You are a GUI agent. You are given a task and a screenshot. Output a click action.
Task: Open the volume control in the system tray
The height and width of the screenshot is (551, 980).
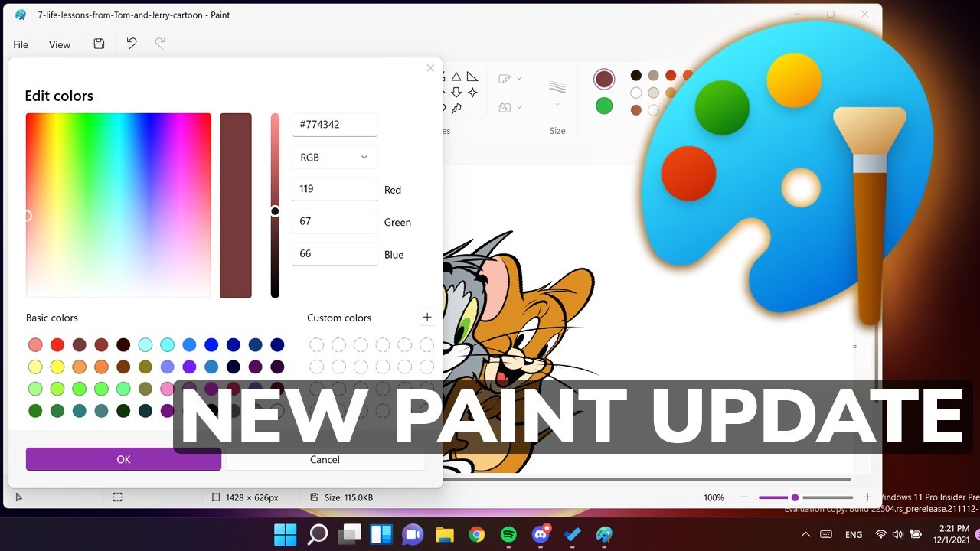(x=897, y=534)
